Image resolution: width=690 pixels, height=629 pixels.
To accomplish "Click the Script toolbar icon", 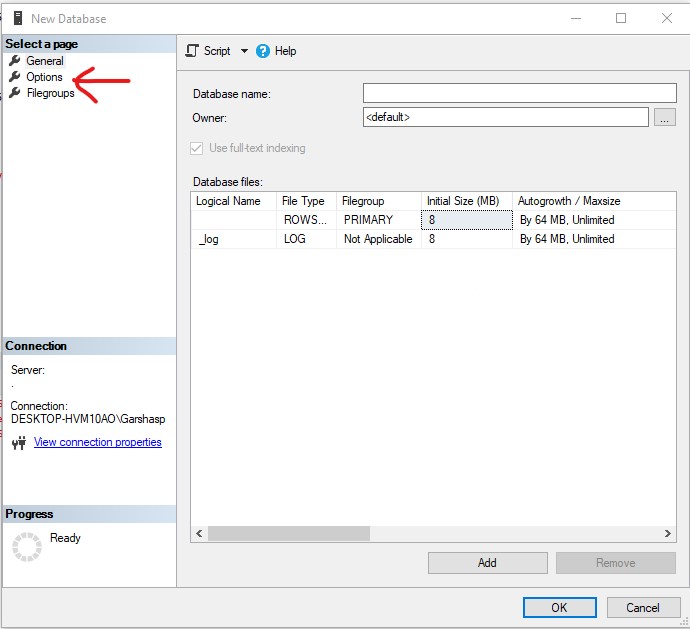I will 194,51.
